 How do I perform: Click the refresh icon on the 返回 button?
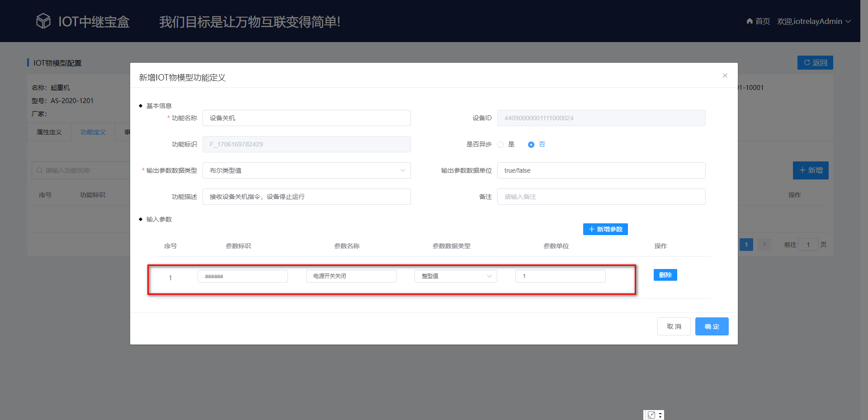click(807, 62)
